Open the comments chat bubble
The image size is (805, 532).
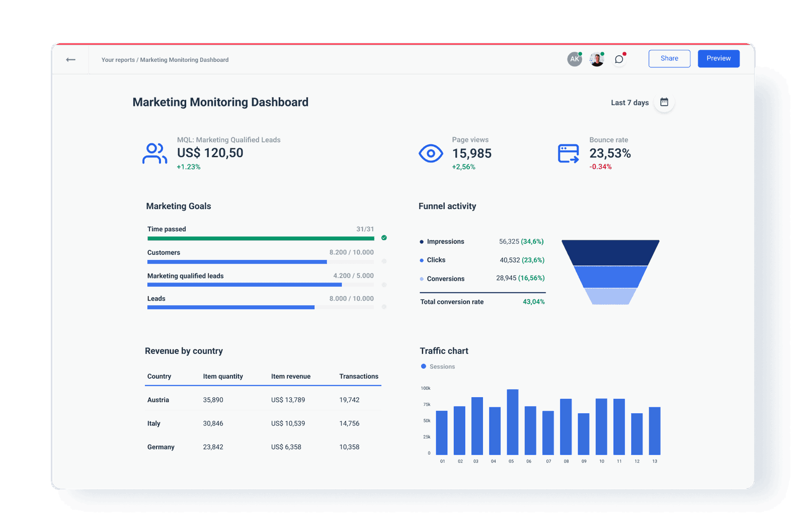click(619, 59)
